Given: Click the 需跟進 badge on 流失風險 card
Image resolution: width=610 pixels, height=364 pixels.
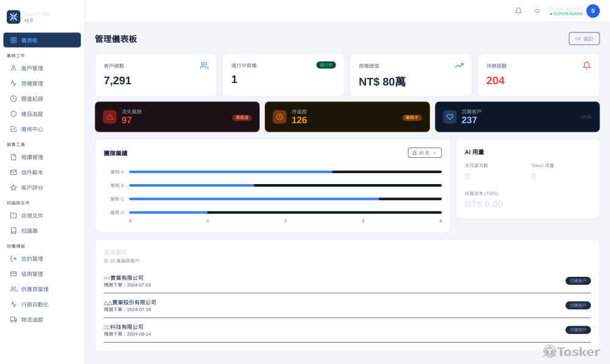Looking at the screenshot, I should tap(242, 118).
